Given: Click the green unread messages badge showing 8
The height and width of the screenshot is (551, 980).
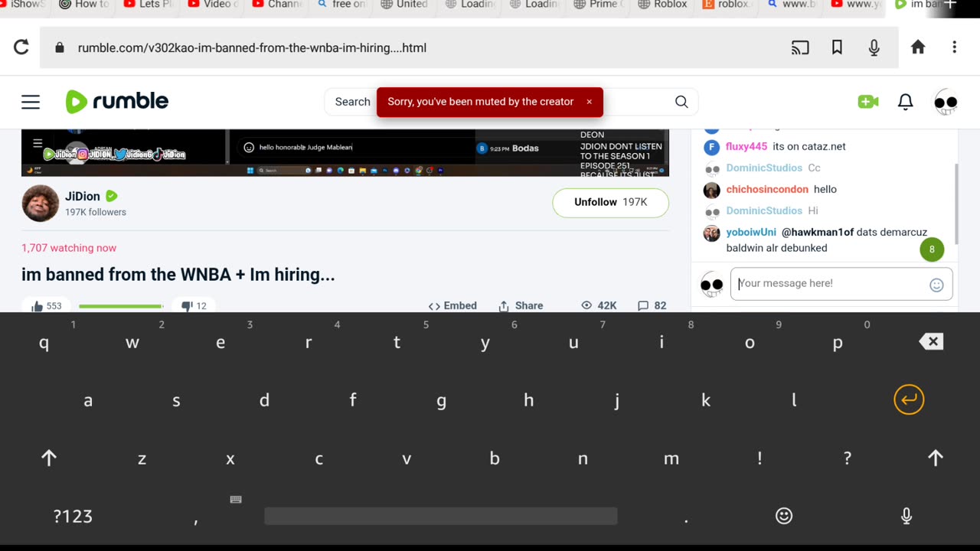Looking at the screenshot, I should (932, 249).
